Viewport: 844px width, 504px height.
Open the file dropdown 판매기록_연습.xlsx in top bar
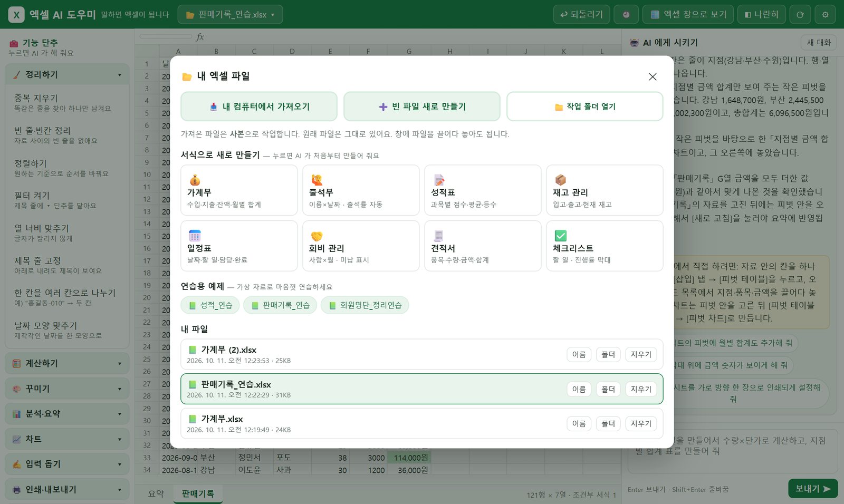(231, 15)
